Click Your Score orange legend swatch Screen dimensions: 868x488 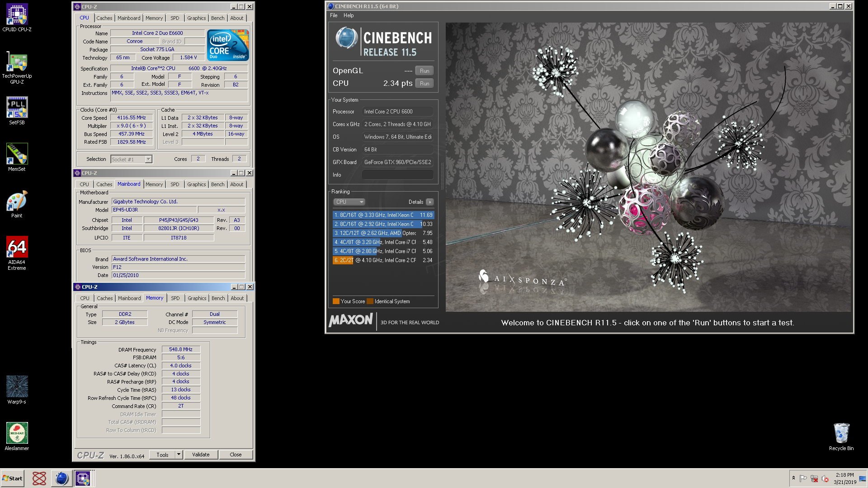[336, 301]
